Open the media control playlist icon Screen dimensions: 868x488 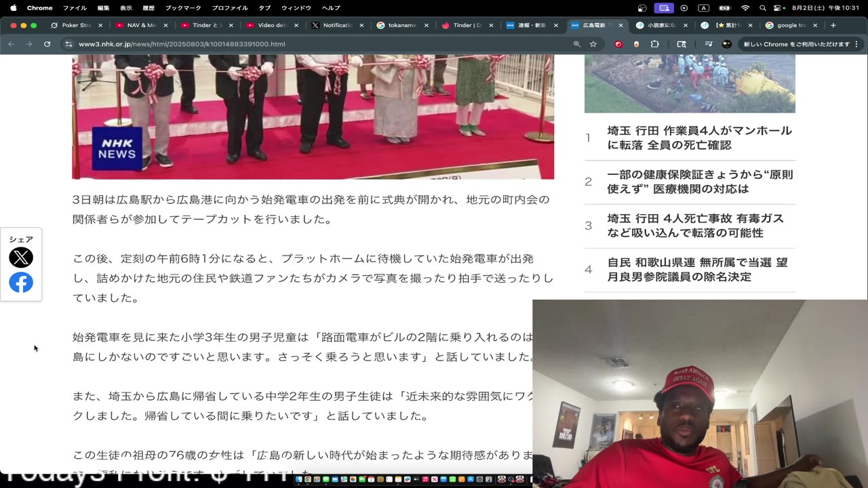[x=708, y=44]
